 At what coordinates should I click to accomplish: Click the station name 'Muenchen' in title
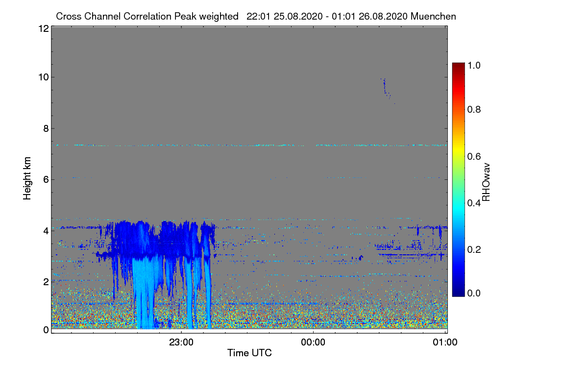(434, 16)
